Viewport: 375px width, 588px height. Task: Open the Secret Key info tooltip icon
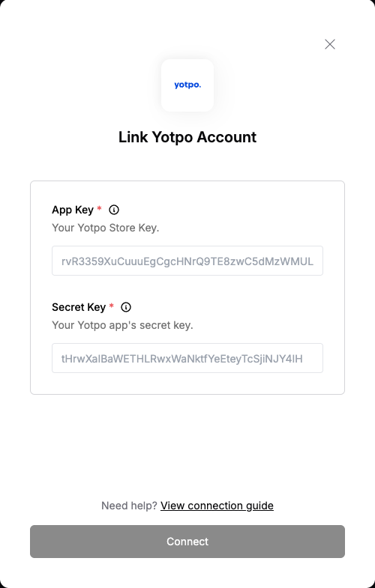pyautogui.click(x=126, y=307)
